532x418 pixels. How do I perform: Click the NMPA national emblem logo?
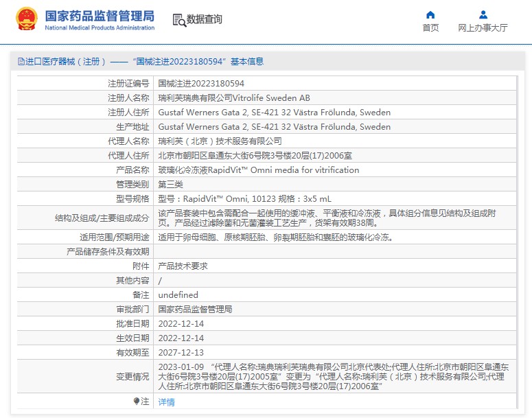27,19
